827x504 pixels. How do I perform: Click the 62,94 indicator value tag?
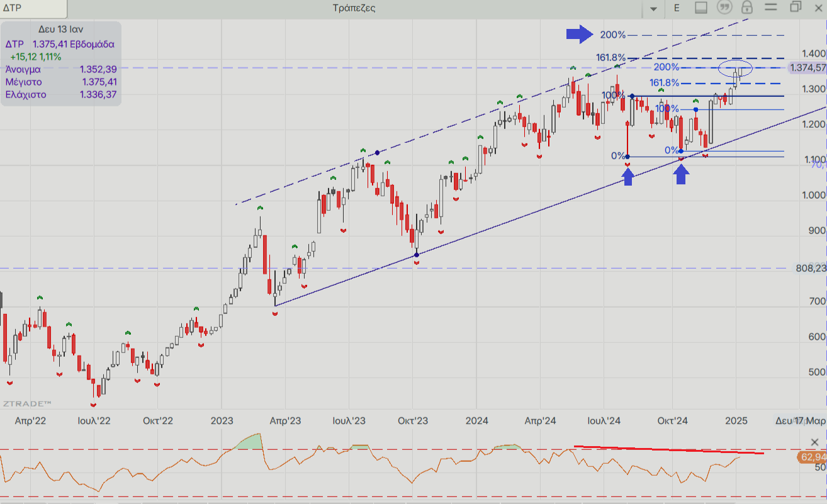[812, 457]
